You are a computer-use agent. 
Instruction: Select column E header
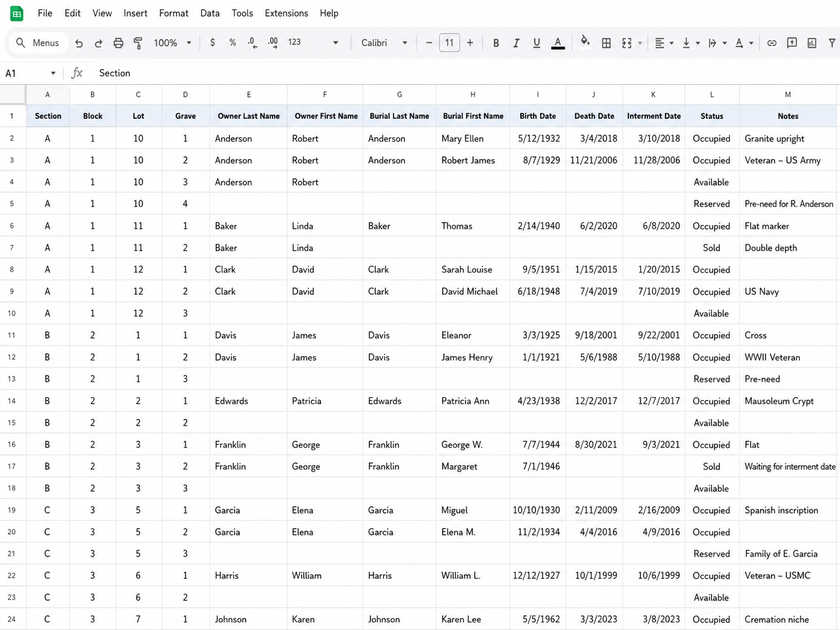(248, 95)
